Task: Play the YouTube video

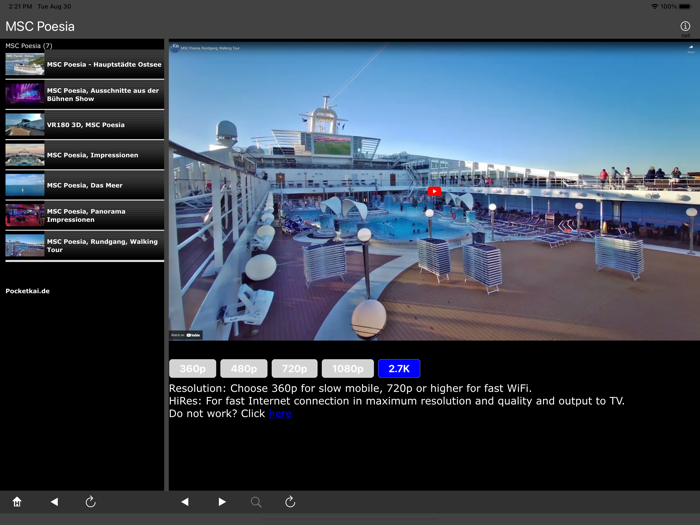Action: click(x=434, y=191)
